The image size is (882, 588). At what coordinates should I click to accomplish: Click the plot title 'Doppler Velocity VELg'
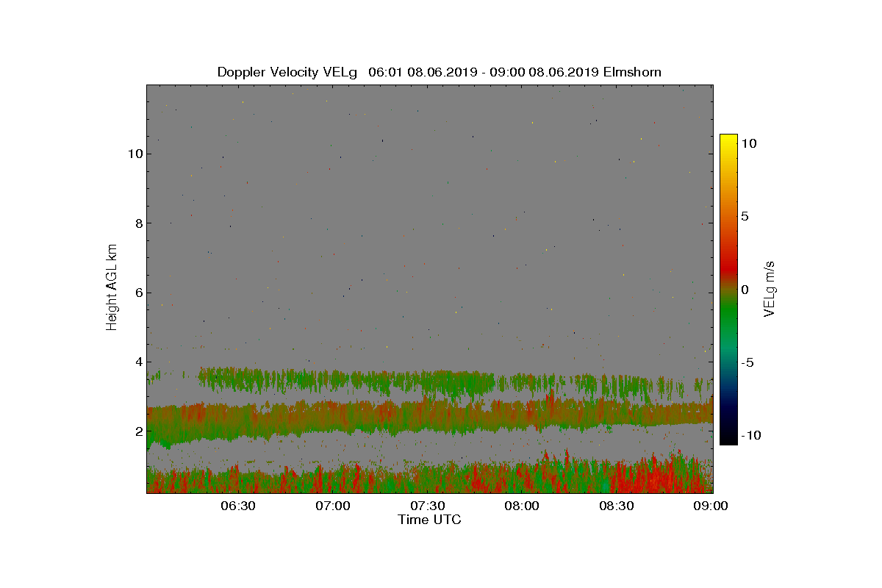click(287, 72)
